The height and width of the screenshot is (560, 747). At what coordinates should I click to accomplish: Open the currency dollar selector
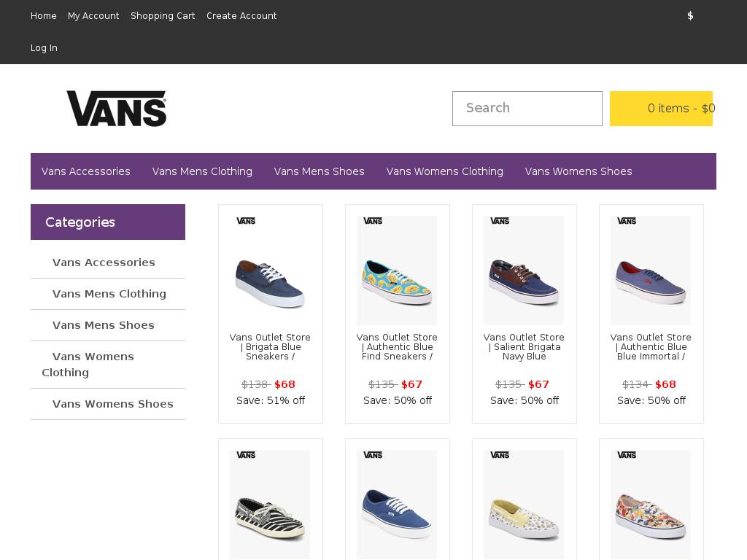[x=690, y=16]
